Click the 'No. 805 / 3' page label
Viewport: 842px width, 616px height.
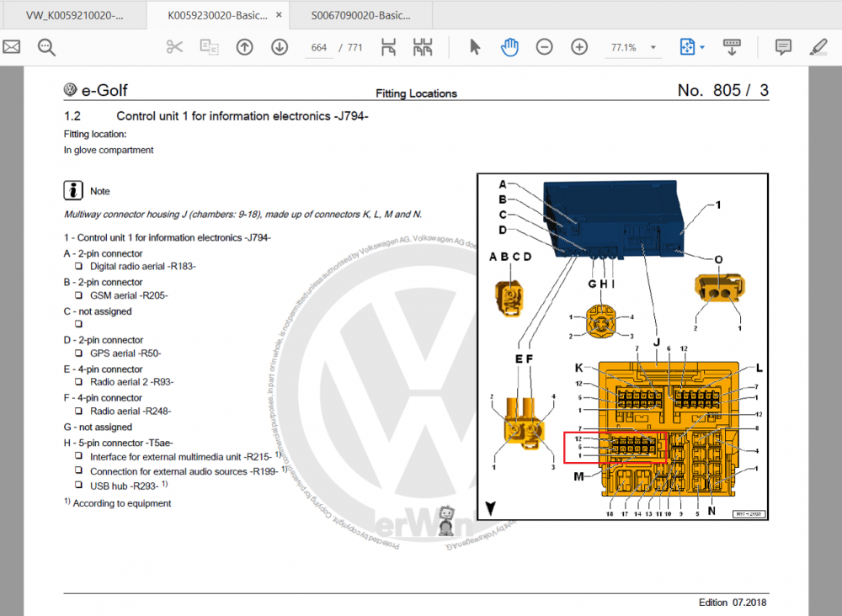coord(722,90)
